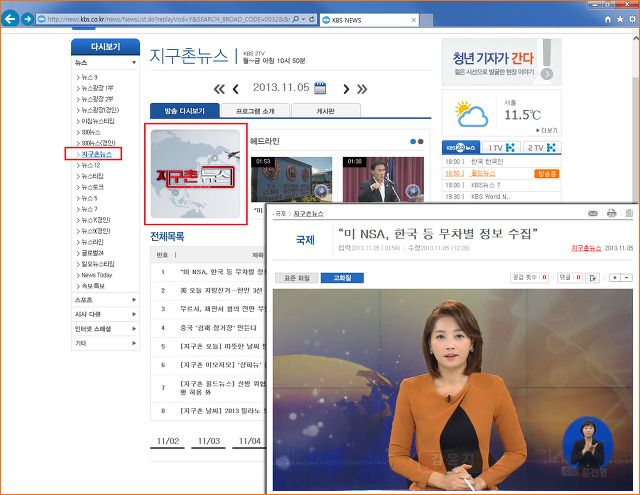Open the KBS 24 뉴스 schedule tab
This screenshot has height=495, width=640.
(x=461, y=147)
